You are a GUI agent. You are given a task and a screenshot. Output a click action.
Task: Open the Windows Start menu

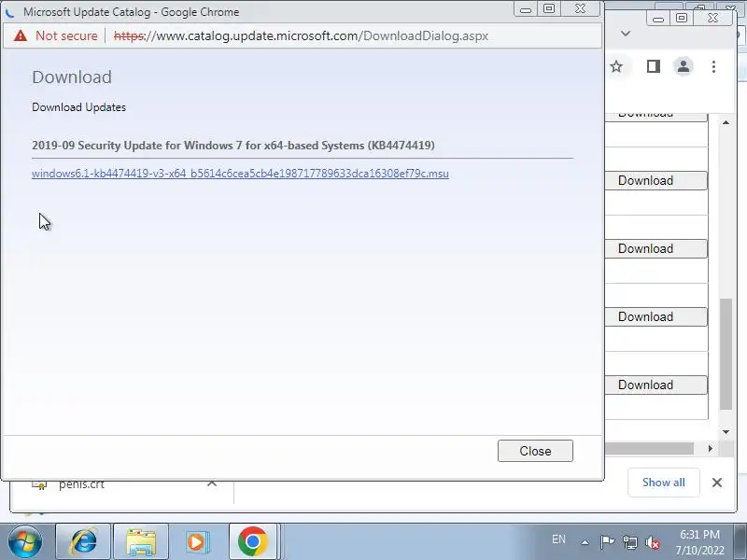coord(25,541)
